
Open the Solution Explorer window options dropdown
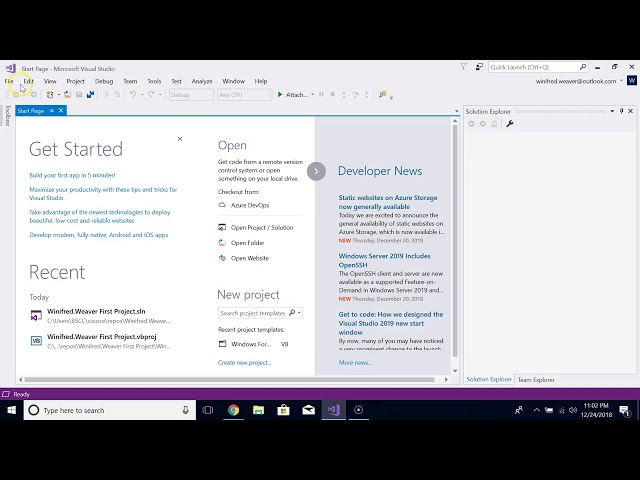pyautogui.click(x=612, y=111)
